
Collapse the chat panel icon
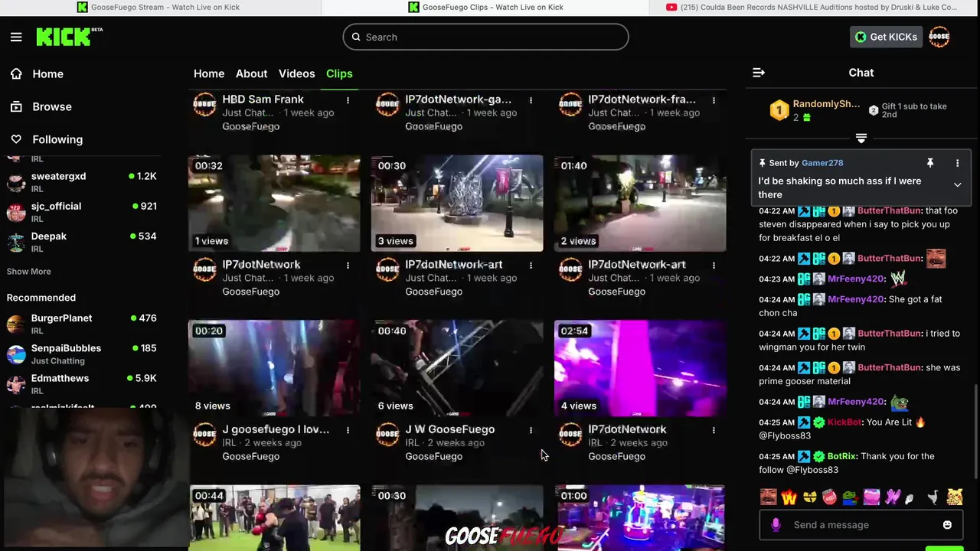click(758, 73)
